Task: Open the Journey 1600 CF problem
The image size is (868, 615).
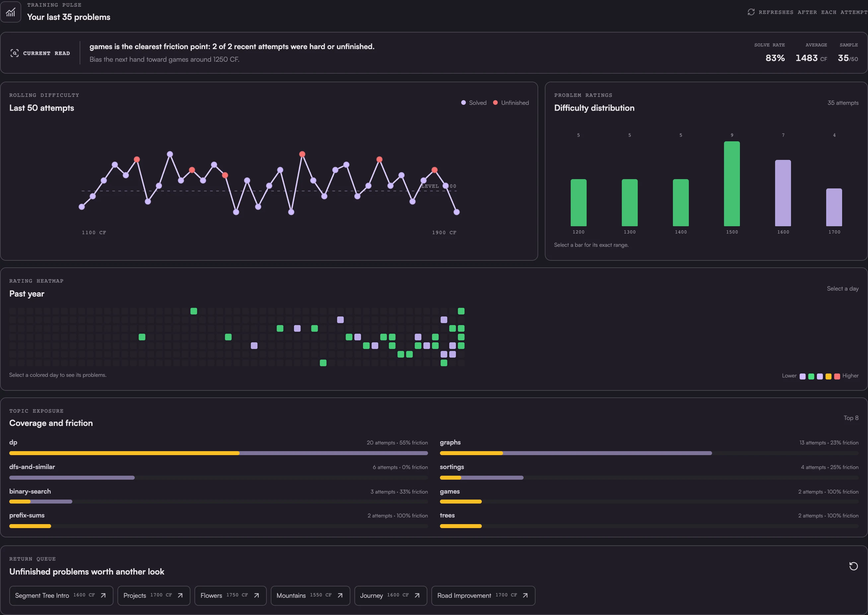Action: click(391, 596)
